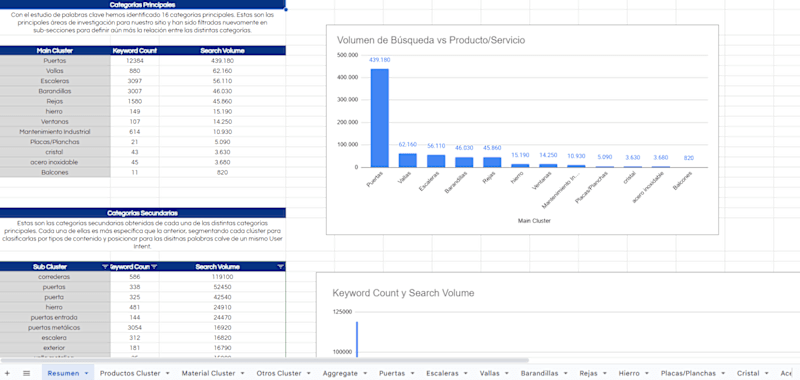Open filter icon on Keyword Count column

(x=155, y=267)
